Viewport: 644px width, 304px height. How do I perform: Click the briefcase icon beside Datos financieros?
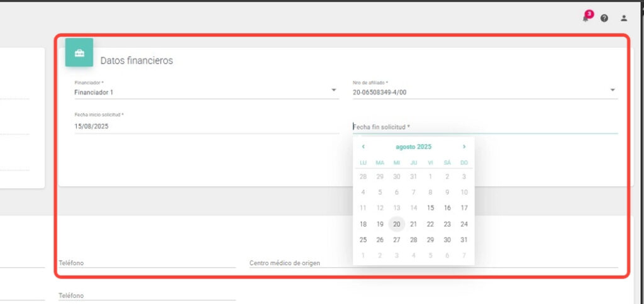79,53
